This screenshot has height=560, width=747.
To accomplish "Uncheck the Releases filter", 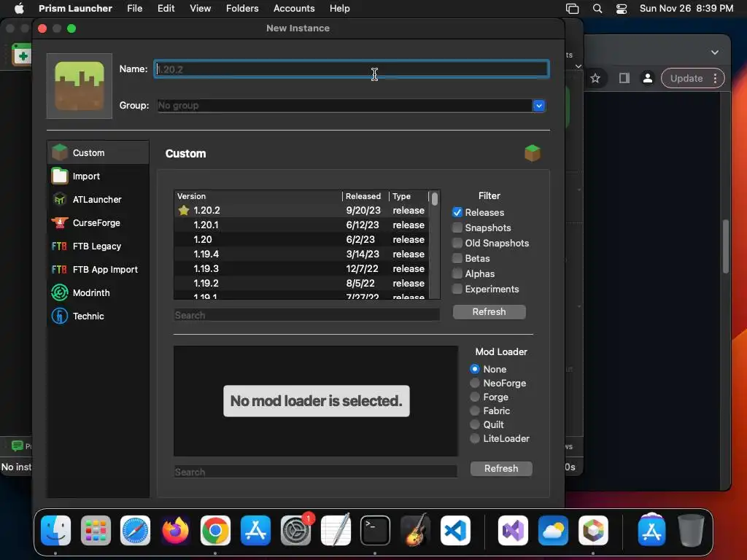I will pos(457,212).
